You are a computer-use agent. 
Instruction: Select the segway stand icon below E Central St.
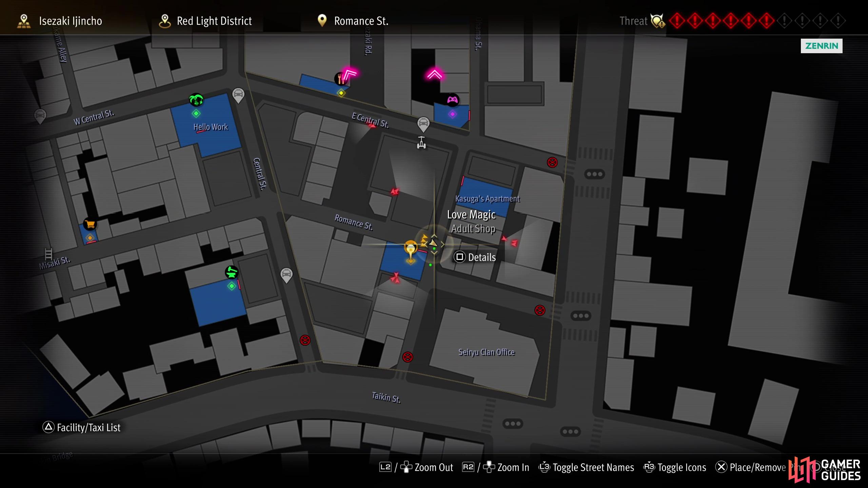click(421, 142)
